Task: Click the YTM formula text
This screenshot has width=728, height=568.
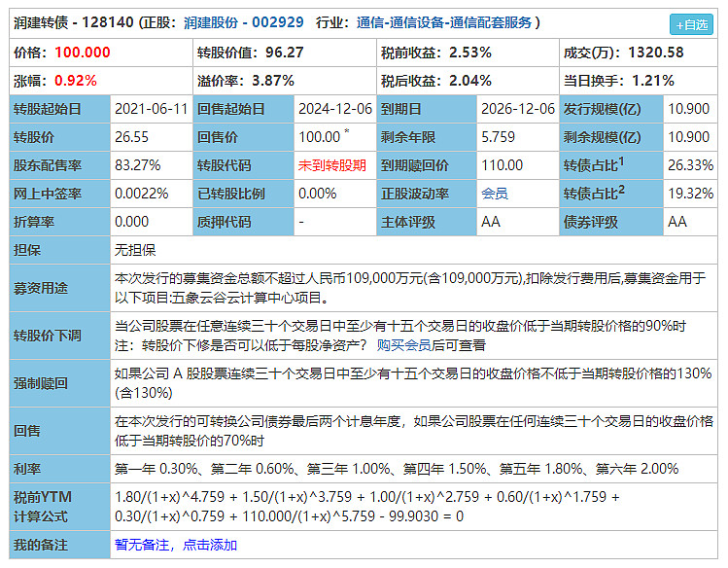Action: point(367,506)
